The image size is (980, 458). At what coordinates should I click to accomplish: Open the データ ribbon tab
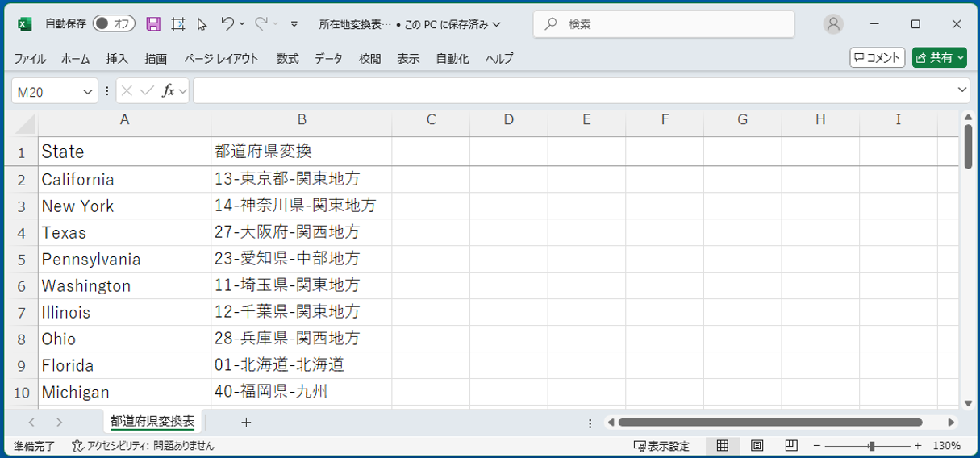tap(328, 59)
